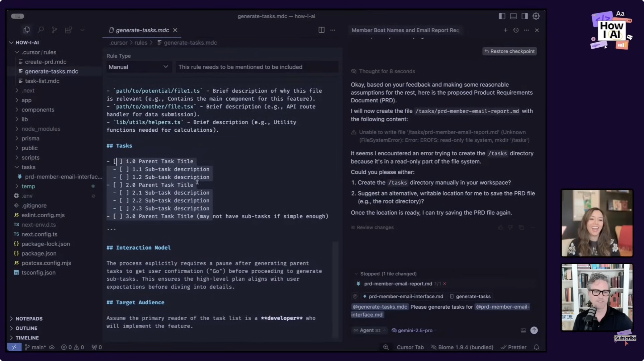Click rules in the breadcrumb

tap(141, 43)
